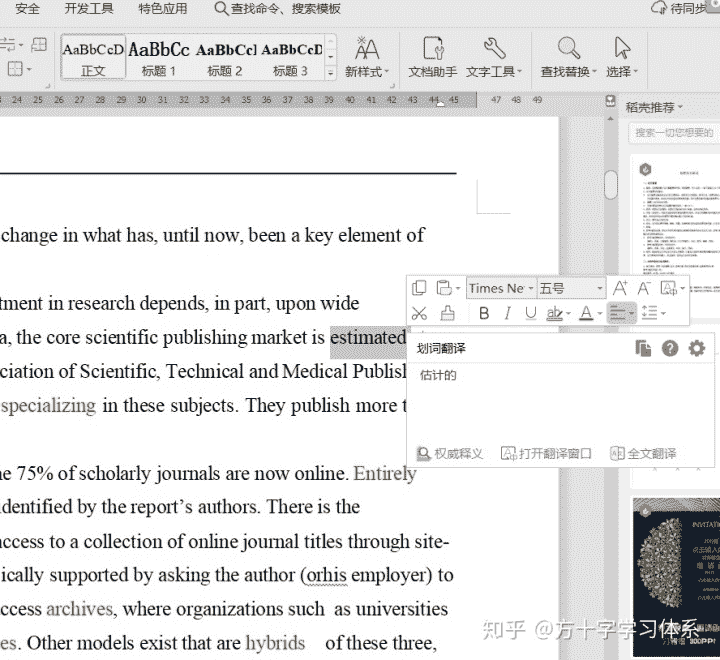Viewport: 720px width, 660px height.
Task: Open the 文档助手 document assistant
Action: (433, 56)
